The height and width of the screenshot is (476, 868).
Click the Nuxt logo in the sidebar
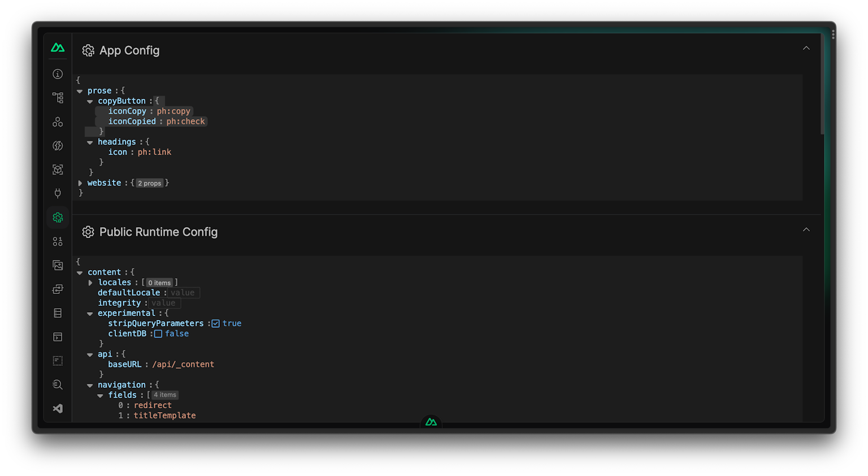(x=58, y=48)
